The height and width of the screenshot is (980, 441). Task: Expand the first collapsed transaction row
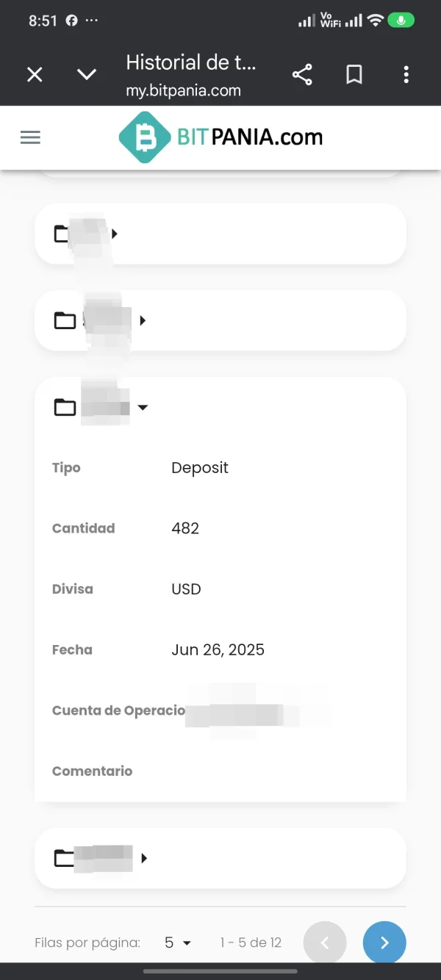pos(115,234)
